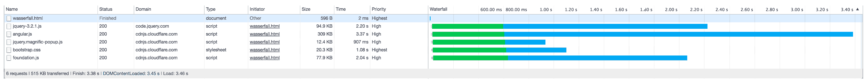This screenshot has width=868, height=82.
Task: Click the jquery.magnific-popup.js file icon
Action: coord(9,42)
